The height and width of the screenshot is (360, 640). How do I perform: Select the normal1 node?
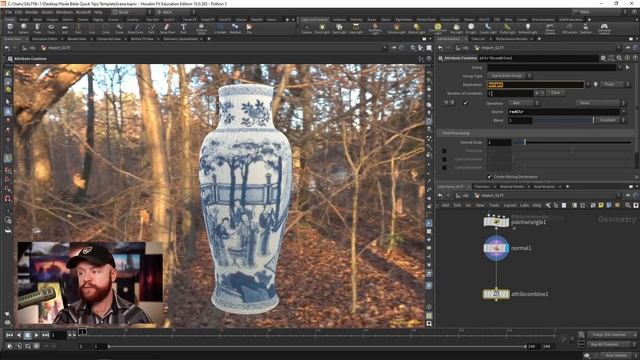496,248
